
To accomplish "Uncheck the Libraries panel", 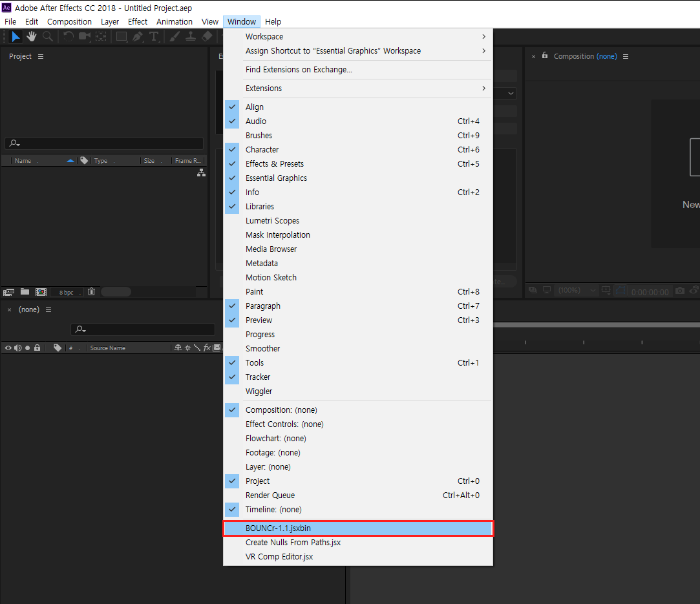I will tap(358, 207).
